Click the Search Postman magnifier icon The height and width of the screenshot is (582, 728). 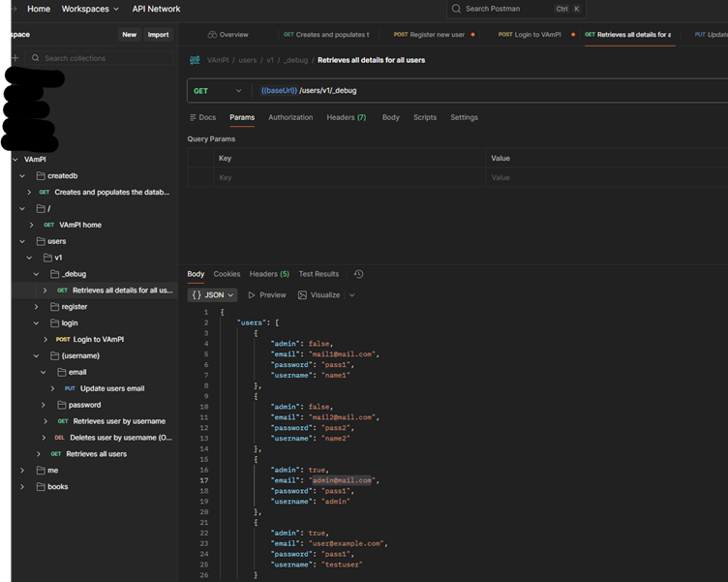coord(456,9)
